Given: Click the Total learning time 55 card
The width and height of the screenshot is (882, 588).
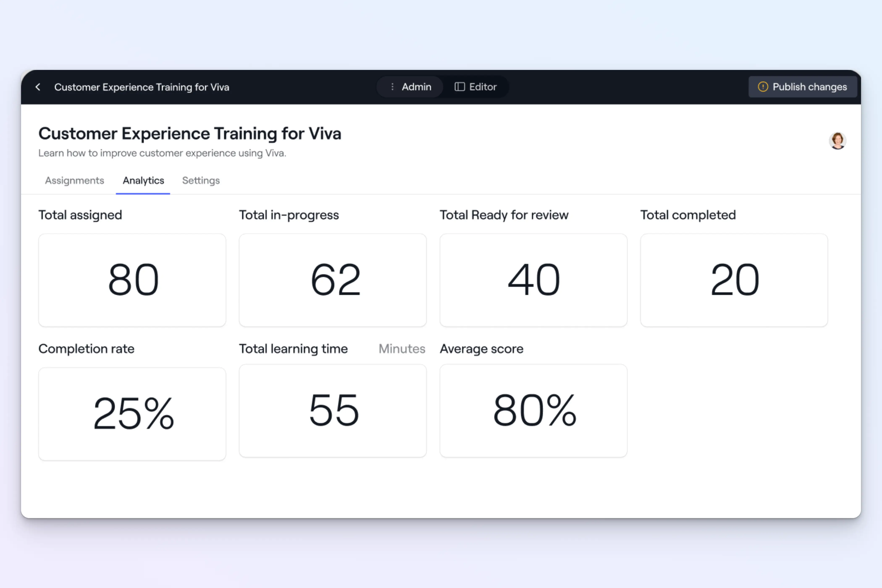Looking at the screenshot, I should [333, 411].
